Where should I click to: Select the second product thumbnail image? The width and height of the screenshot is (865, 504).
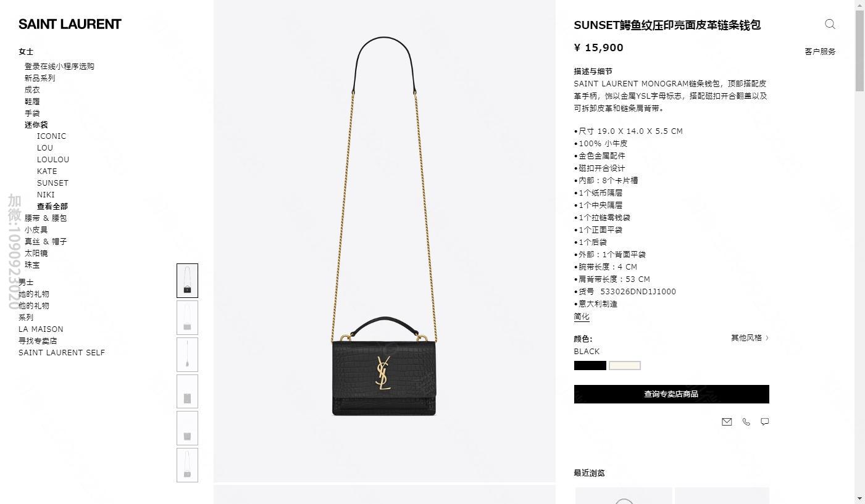tap(187, 318)
